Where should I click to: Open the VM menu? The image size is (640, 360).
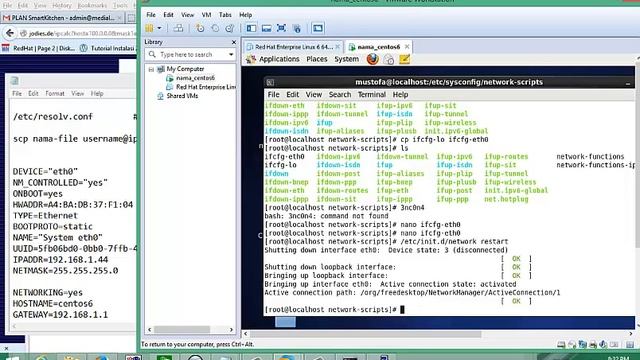(207, 15)
